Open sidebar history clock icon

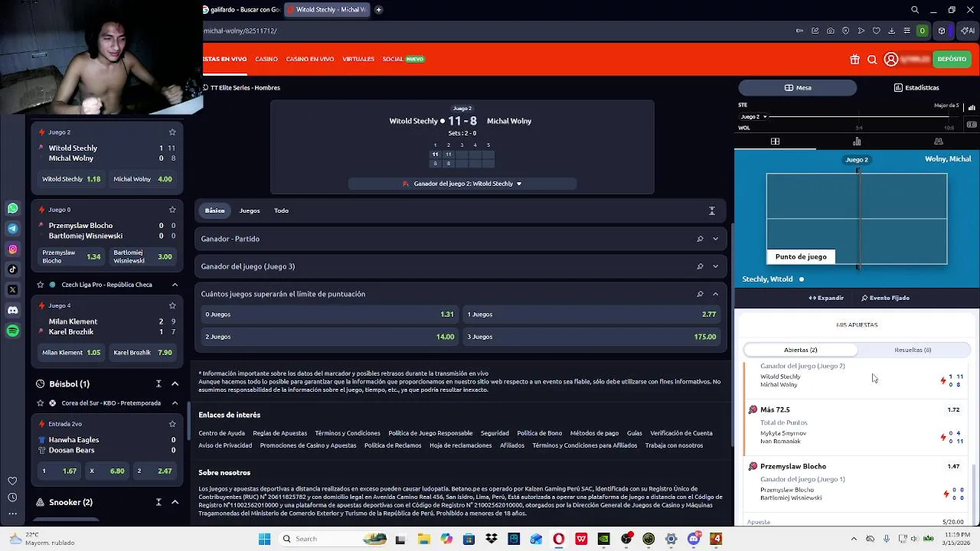(x=12, y=497)
